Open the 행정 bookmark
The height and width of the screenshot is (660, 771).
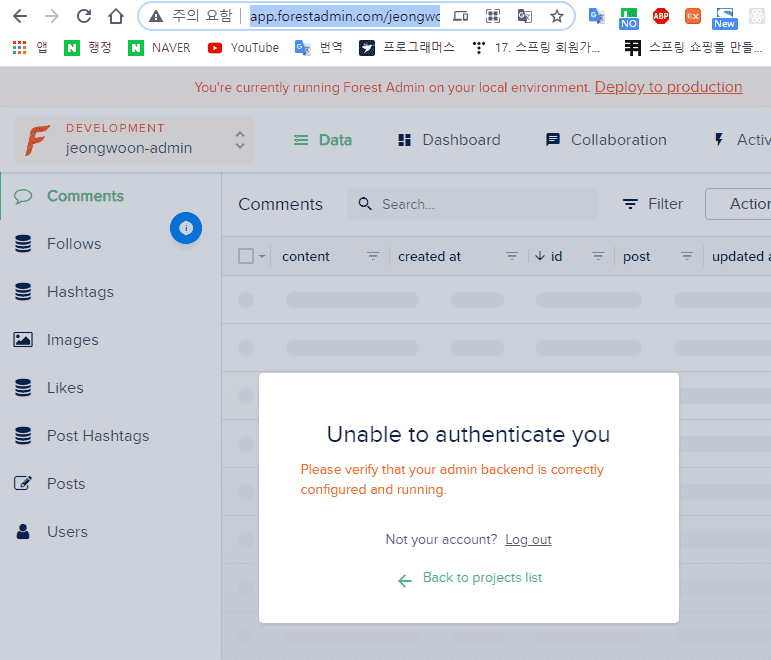point(88,48)
